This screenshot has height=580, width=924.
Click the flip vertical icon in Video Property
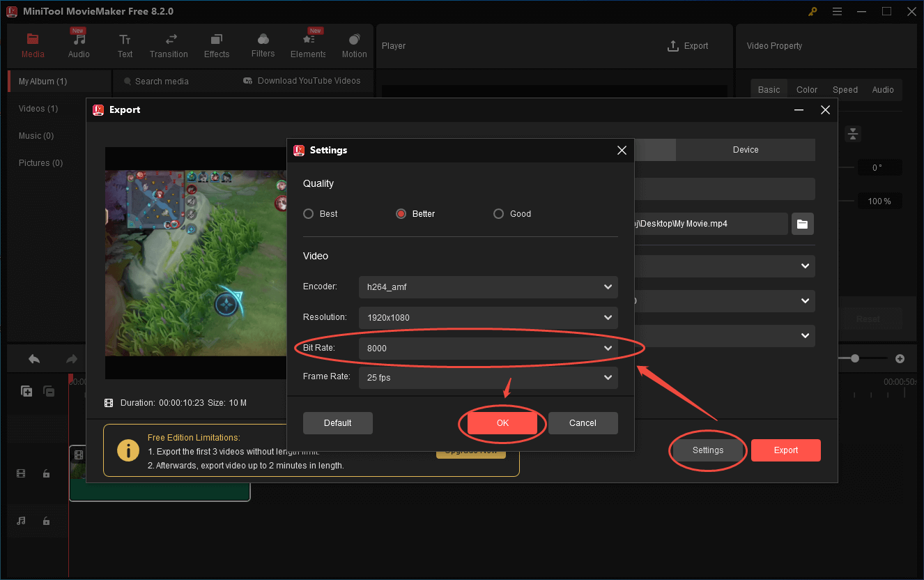click(x=853, y=134)
